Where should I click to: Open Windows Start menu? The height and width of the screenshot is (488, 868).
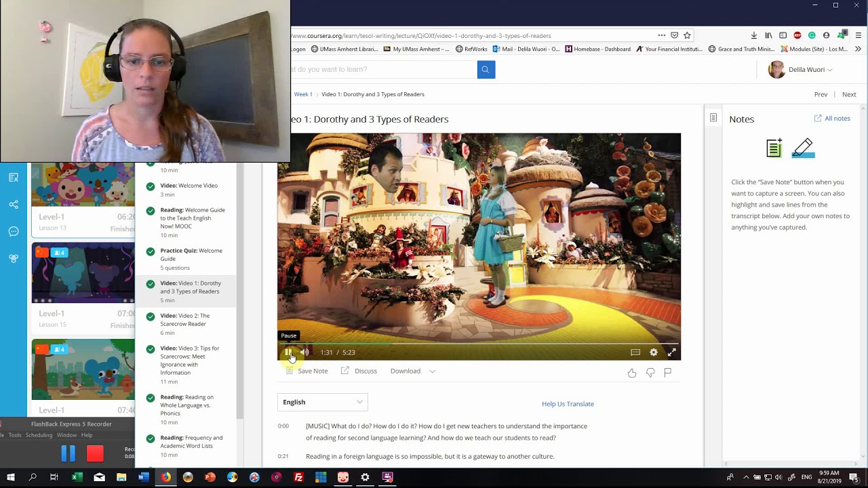pyautogui.click(x=11, y=477)
